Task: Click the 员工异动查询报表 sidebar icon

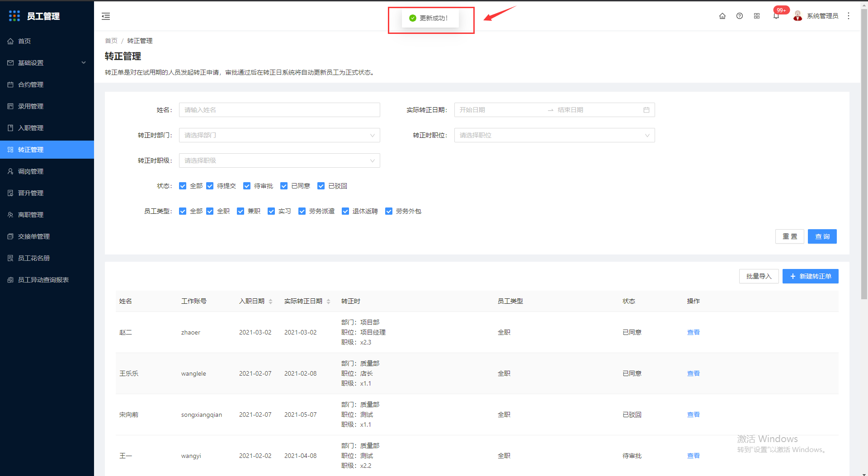Action: click(x=10, y=280)
